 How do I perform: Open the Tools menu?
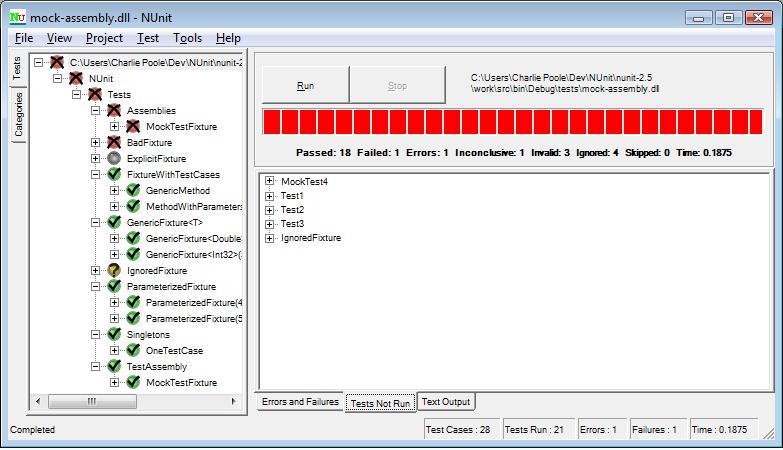click(x=187, y=38)
